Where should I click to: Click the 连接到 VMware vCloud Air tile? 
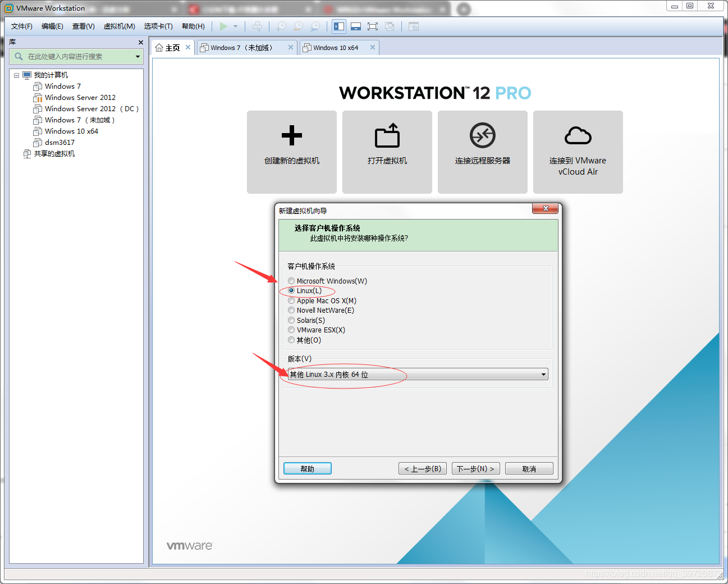(x=578, y=152)
